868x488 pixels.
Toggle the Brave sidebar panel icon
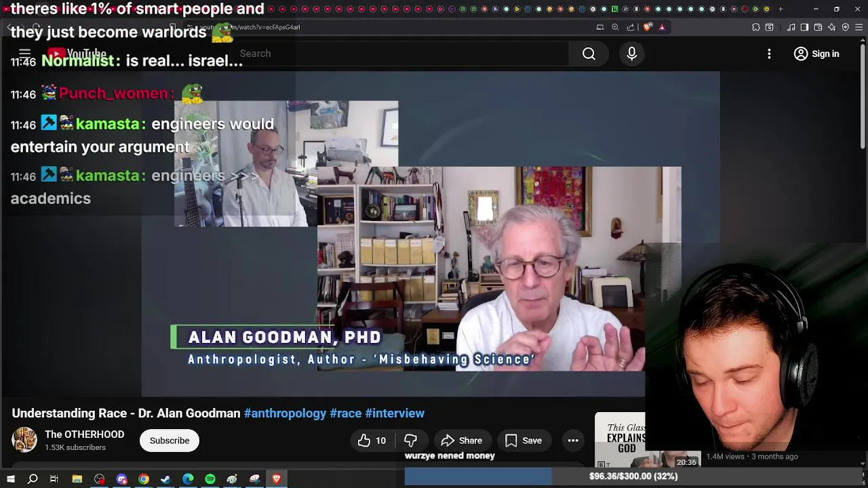[x=804, y=27]
